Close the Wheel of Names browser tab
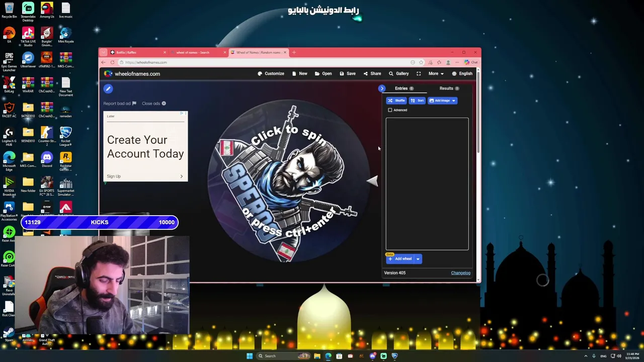 pyautogui.click(x=285, y=52)
